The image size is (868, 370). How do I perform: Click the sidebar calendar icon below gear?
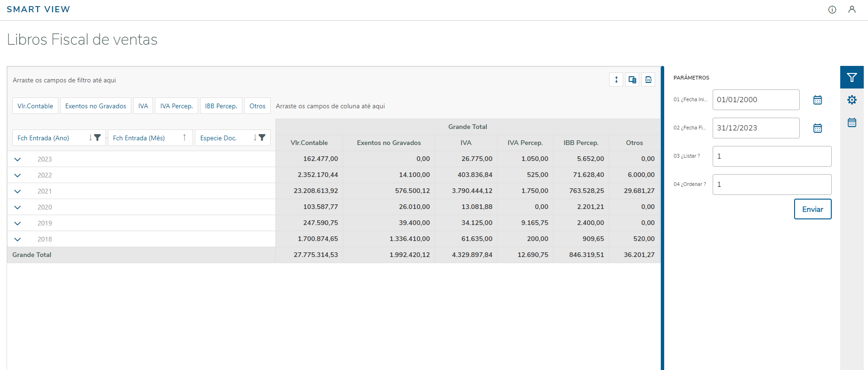pyautogui.click(x=852, y=122)
